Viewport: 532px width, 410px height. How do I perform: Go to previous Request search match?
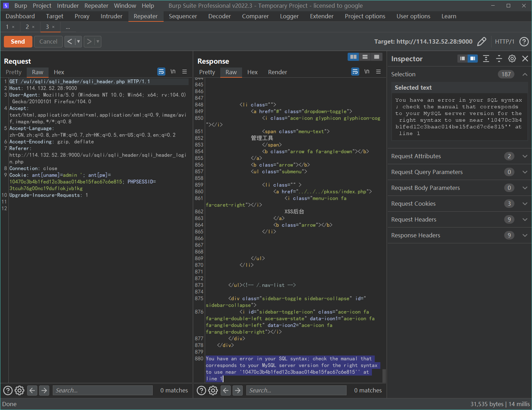click(x=32, y=390)
